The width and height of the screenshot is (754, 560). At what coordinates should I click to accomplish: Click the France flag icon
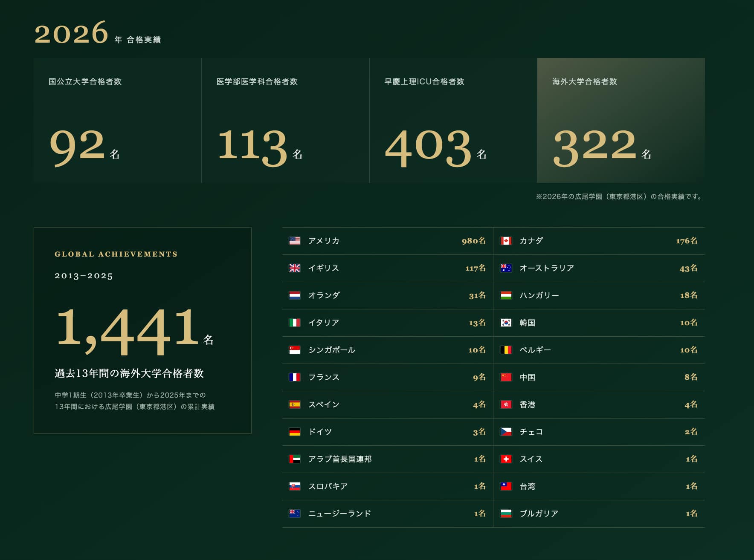(x=295, y=377)
